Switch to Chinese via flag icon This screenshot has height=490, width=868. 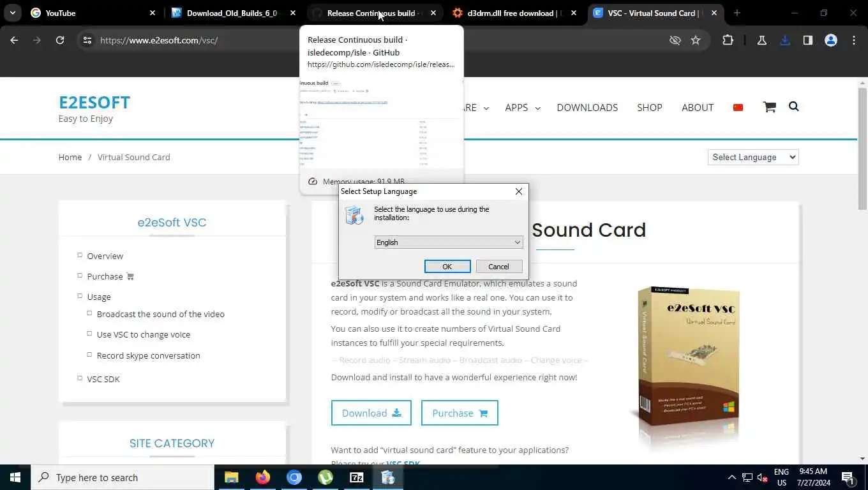[x=738, y=107]
